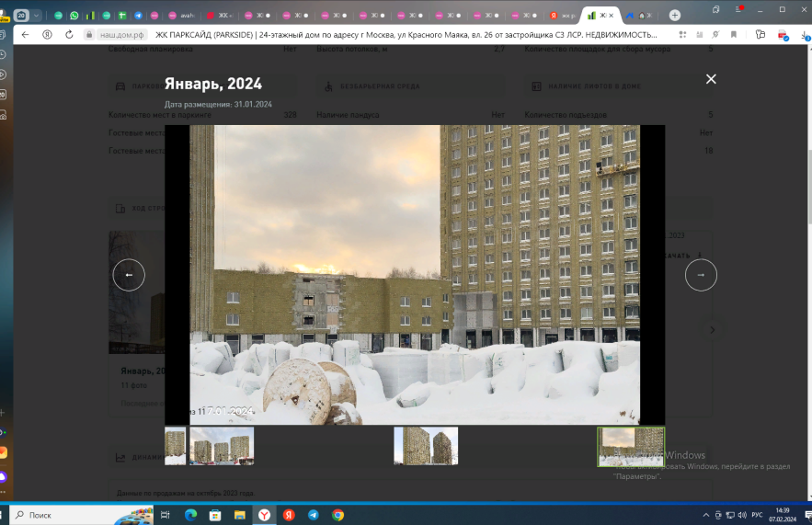Click the site lock security icon
Viewport: 812px width, 525px height.
(x=89, y=35)
